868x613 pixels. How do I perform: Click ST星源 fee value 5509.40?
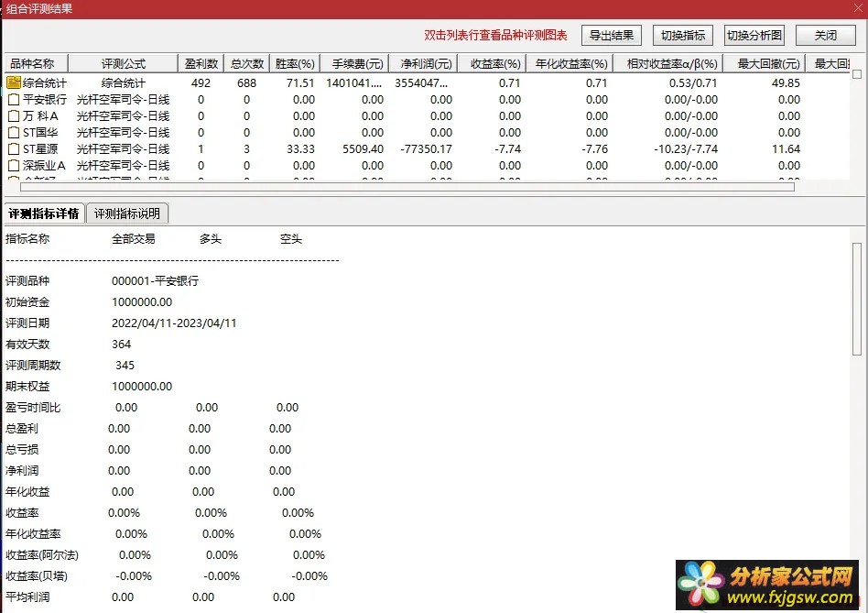[x=363, y=149]
